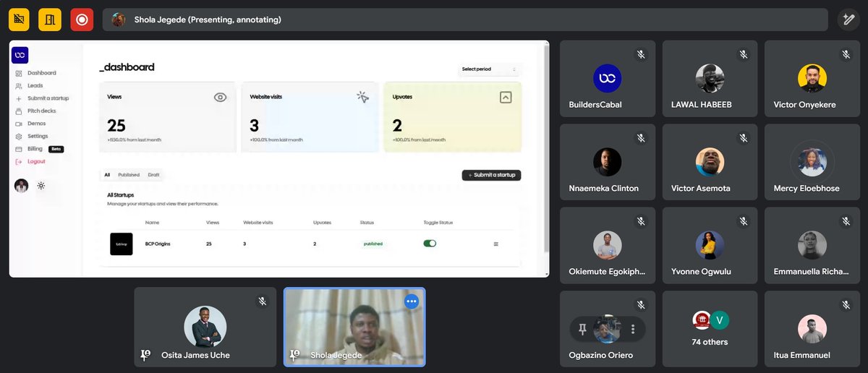Select the Published tab
This screenshot has width=868, height=373.
129,175
